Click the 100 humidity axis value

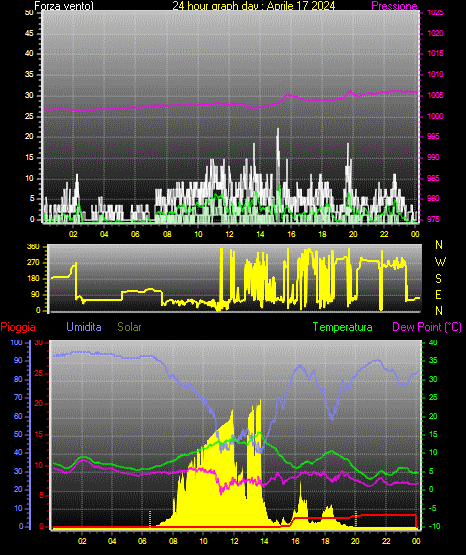click(x=16, y=342)
